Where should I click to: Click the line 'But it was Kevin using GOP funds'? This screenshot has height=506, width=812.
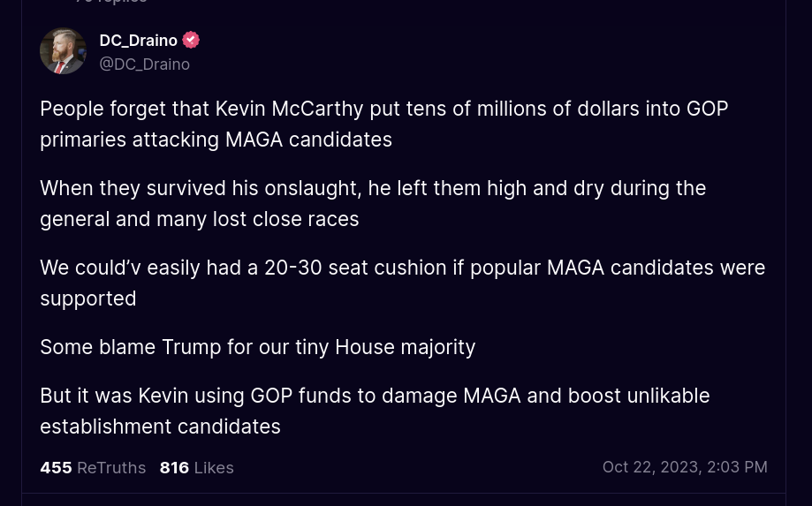(x=375, y=396)
